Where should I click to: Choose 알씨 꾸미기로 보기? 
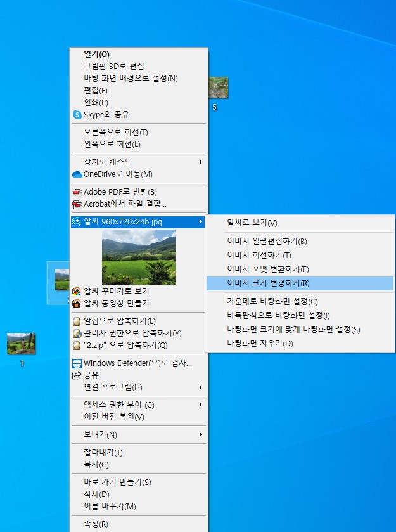tap(139, 292)
